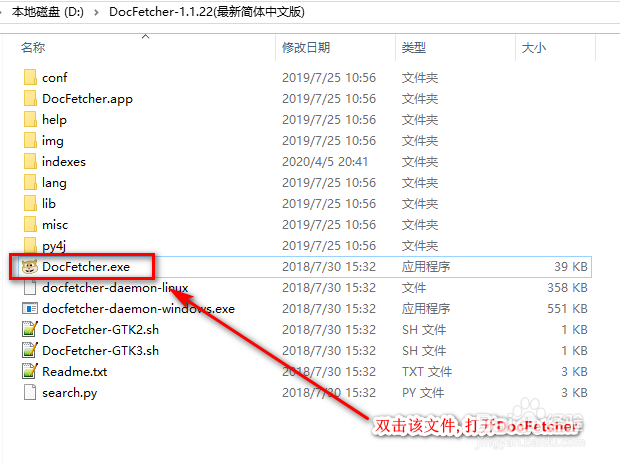Select the lib folder name
This screenshot has height=464, width=620.
click(x=49, y=203)
